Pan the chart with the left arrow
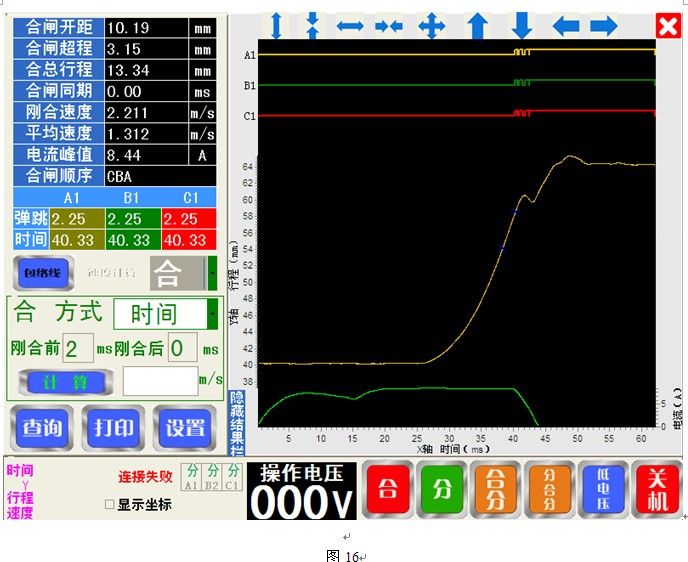 pos(566,26)
